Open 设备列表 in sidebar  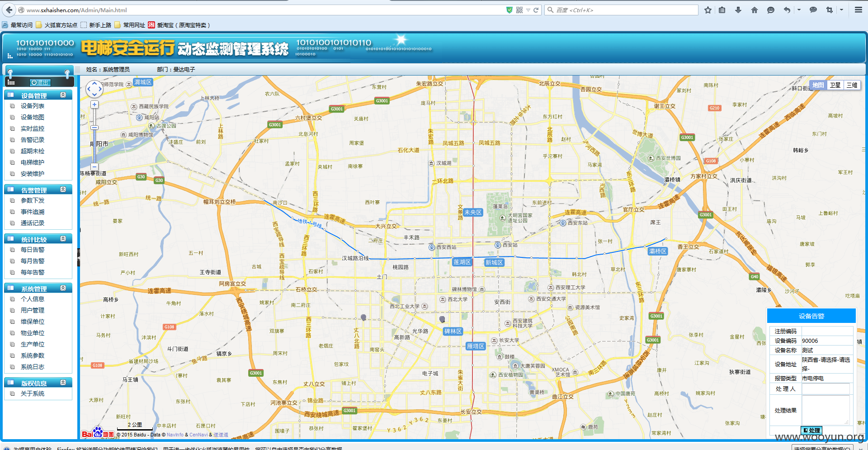pyautogui.click(x=33, y=106)
